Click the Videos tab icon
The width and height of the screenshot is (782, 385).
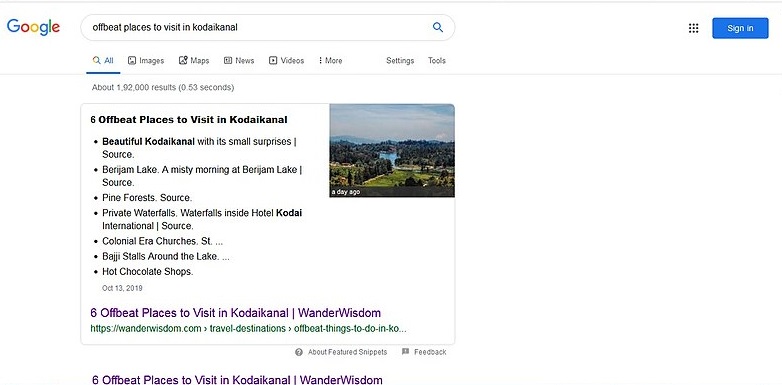tap(273, 60)
